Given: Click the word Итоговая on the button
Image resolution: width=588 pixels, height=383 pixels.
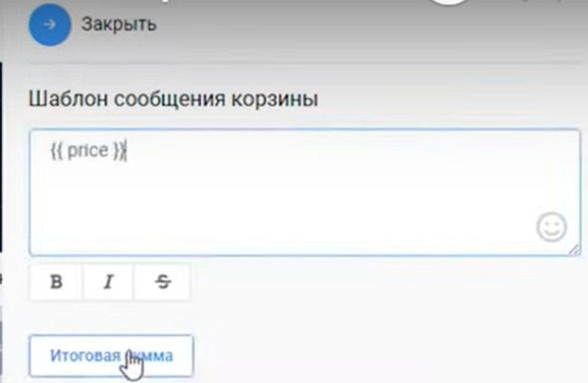Looking at the screenshot, I should 86,355.
